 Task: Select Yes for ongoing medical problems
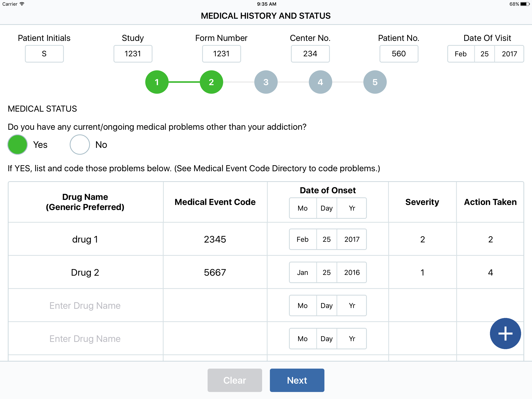tap(18, 145)
